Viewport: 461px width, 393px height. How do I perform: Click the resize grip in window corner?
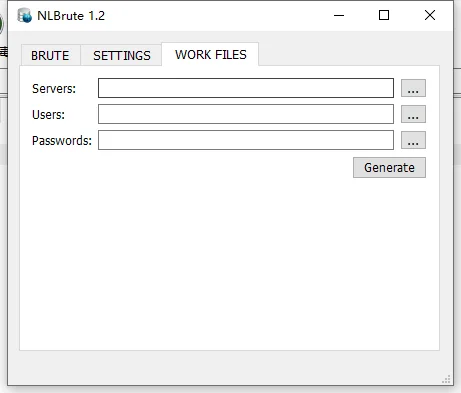pos(446,379)
